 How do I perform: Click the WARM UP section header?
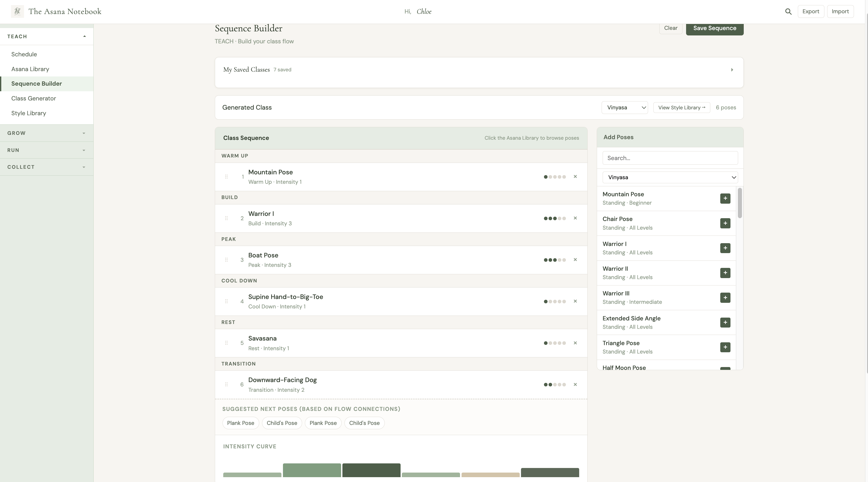pyautogui.click(x=401, y=156)
